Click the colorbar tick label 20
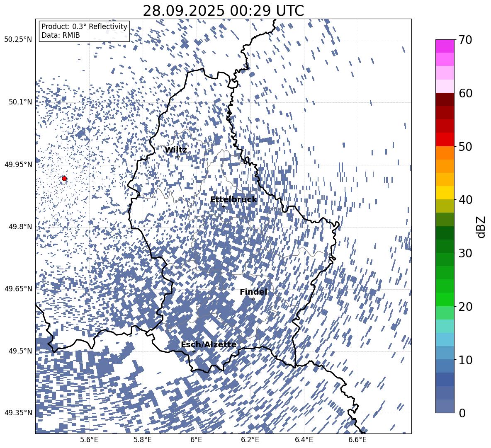Viewport: 491px width, 448px height. coord(466,306)
